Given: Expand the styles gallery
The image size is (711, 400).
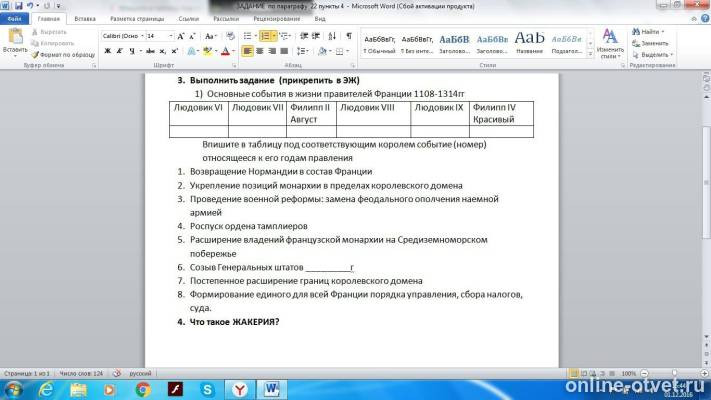Looking at the screenshot, I should point(590,54).
